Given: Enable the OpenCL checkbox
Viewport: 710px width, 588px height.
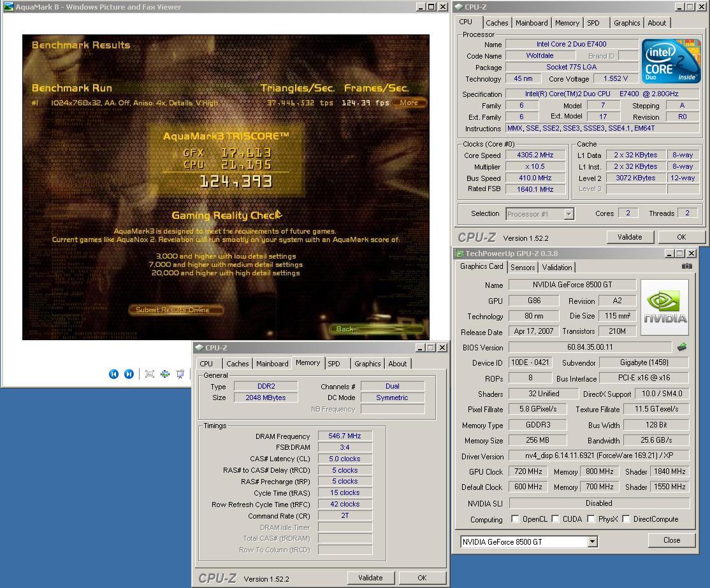Looking at the screenshot, I should click(516, 519).
